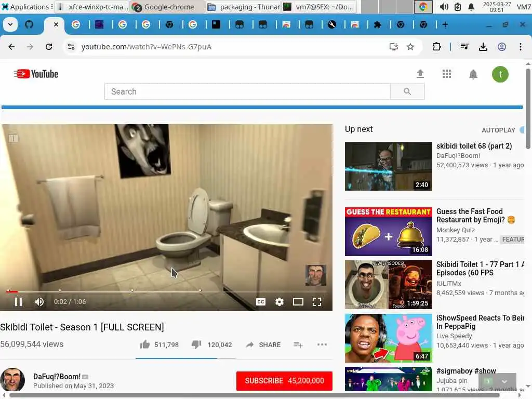The image size is (532, 399).
Task: Open Chrome three-dot menu
Action: point(521,47)
